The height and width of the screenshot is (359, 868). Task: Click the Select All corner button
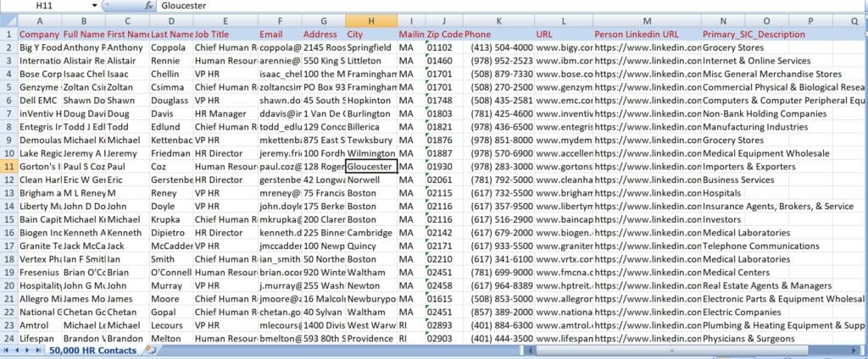tap(8, 20)
